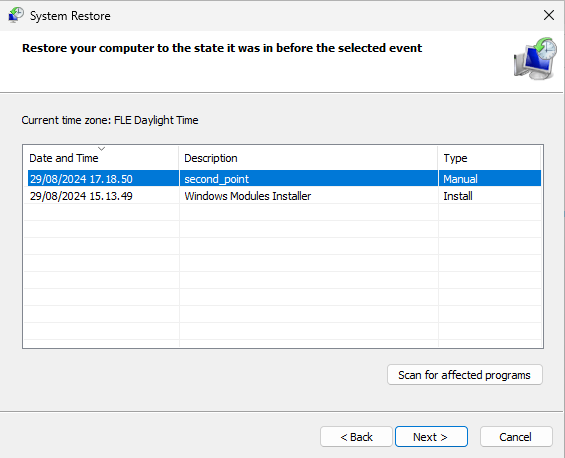This screenshot has height=458, width=565.
Task: Proceed with the Next button
Action: click(431, 437)
